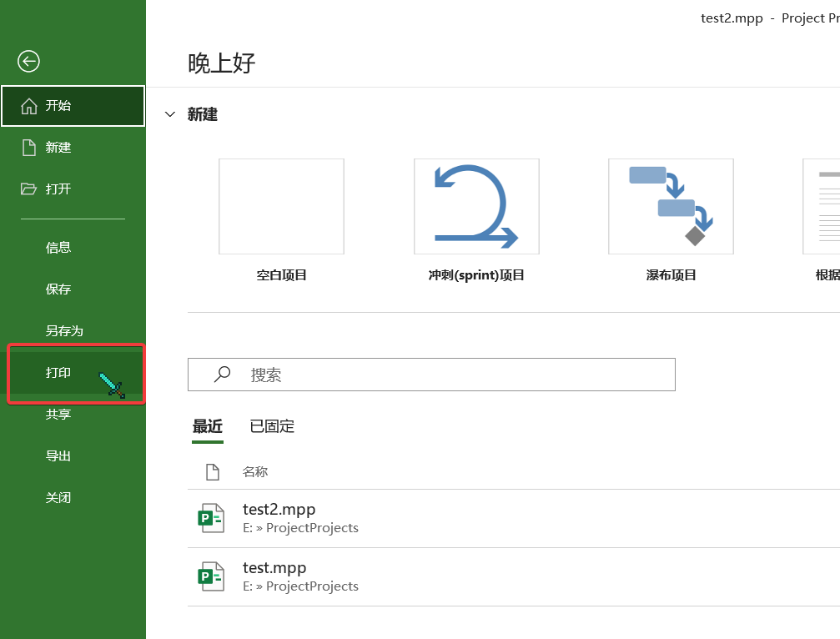This screenshot has height=639, width=840.
Task: Collapse the 新建 section chevron
Action: point(170,114)
